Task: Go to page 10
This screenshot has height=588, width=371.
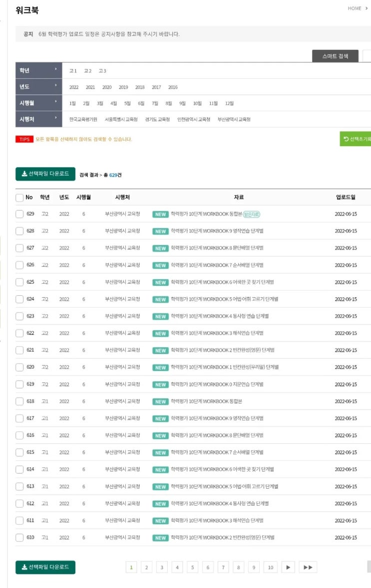Action: (270, 568)
